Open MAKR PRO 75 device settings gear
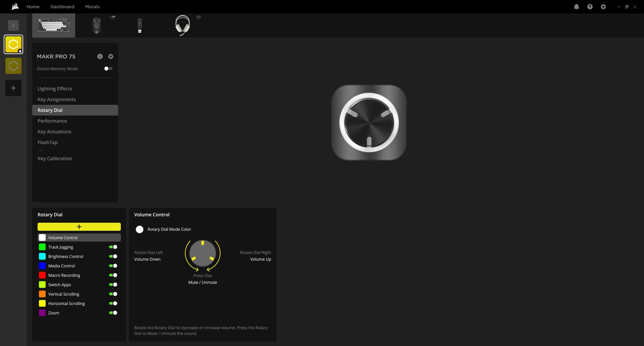This screenshot has width=644, height=346. [111, 56]
